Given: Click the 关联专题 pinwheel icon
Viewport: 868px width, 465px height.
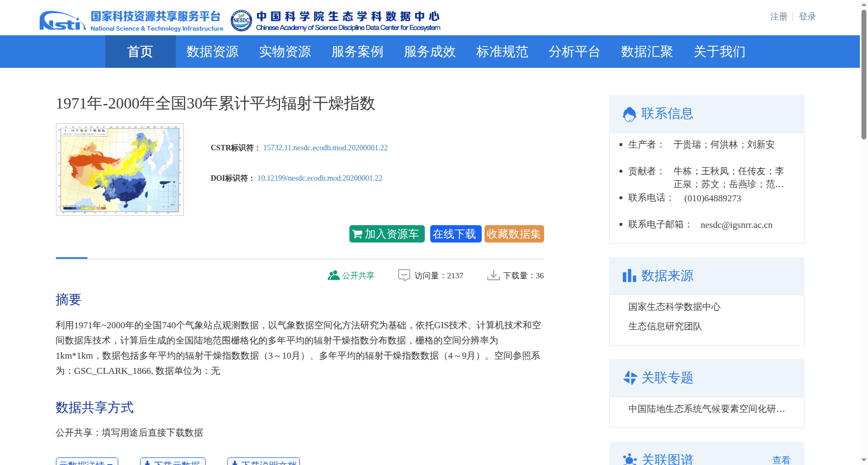Looking at the screenshot, I should click(630, 378).
